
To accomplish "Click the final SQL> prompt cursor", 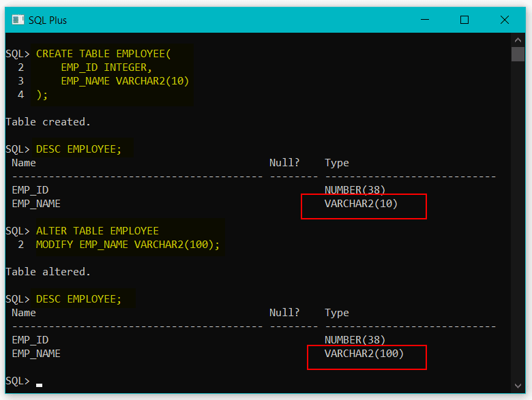I will coord(40,385).
